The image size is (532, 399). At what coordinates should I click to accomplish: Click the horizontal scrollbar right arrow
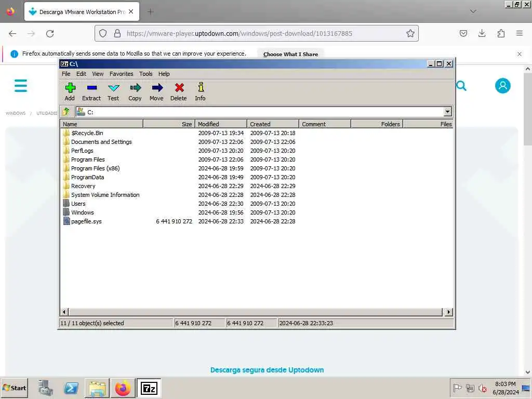click(x=448, y=312)
